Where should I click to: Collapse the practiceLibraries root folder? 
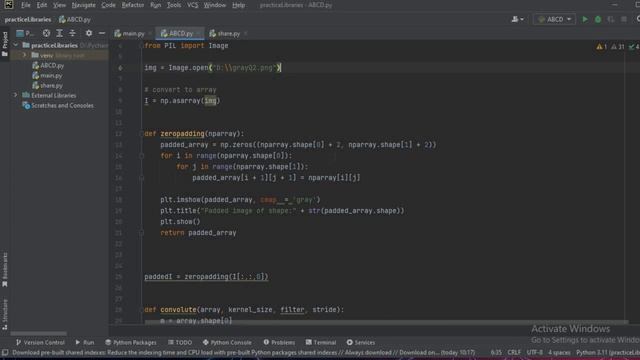click(16, 45)
